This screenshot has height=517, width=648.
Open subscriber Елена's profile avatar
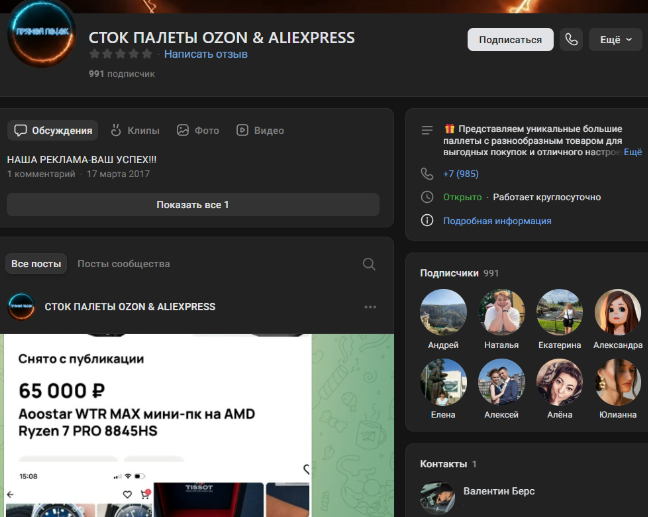[x=443, y=382]
